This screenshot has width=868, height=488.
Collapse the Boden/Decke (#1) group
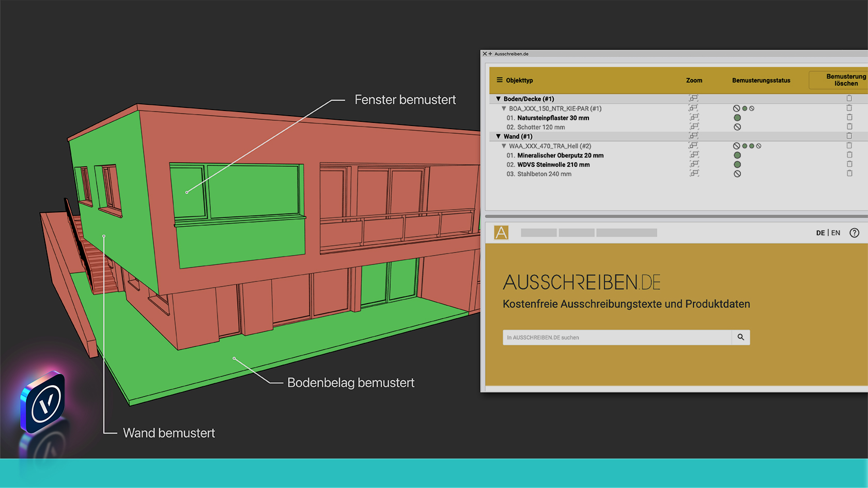click(499, 99)
